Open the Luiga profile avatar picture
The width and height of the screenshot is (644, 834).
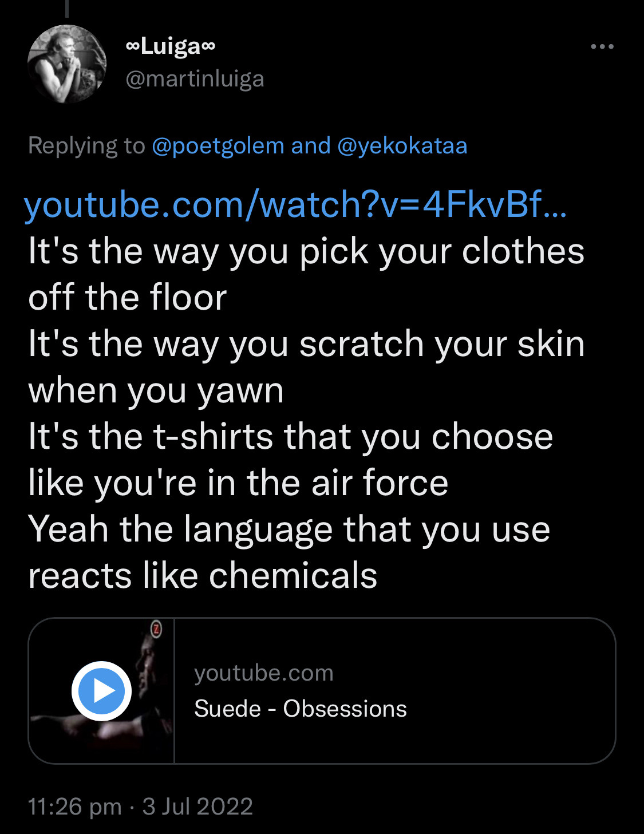click(x=67, y=64)
